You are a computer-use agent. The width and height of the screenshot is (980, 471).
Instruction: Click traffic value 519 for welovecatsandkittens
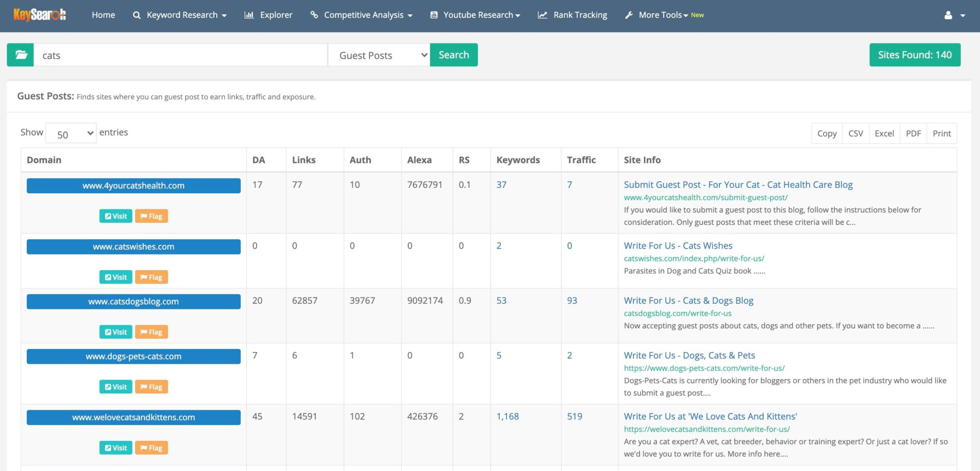575,416
